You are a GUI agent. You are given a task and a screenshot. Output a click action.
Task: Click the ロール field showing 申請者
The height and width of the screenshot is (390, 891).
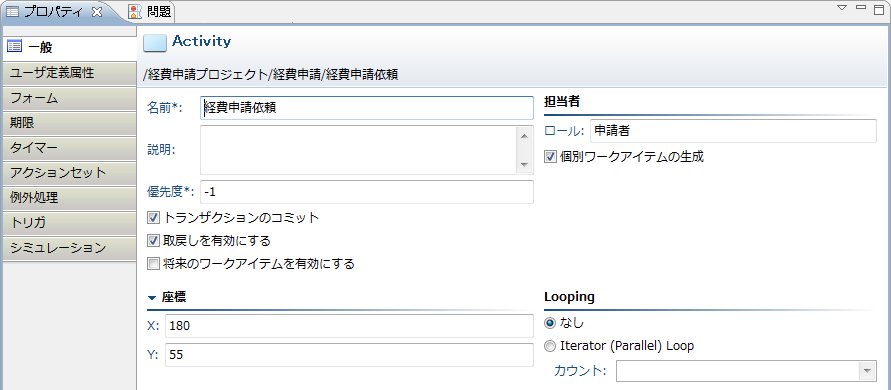coord(734,131)
